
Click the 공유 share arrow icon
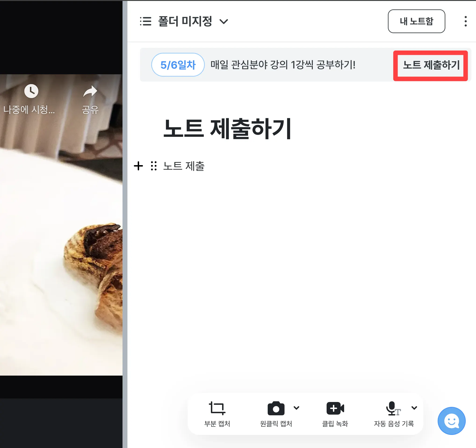[90, 91]
